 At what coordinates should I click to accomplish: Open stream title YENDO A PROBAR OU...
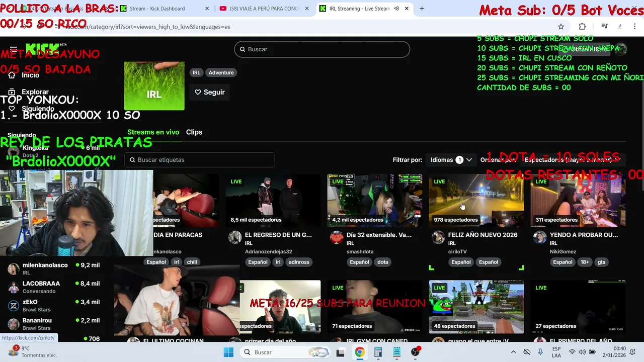(x=584, y=235)
